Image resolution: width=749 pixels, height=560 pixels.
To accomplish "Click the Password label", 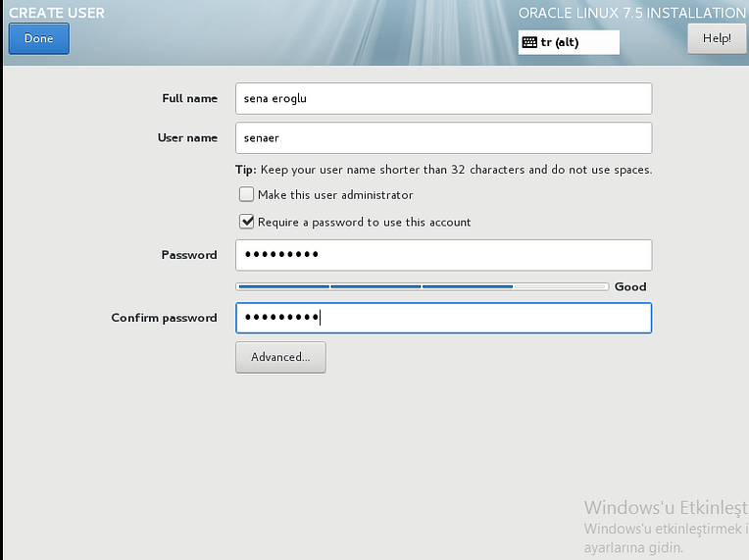I will point(188,255).
